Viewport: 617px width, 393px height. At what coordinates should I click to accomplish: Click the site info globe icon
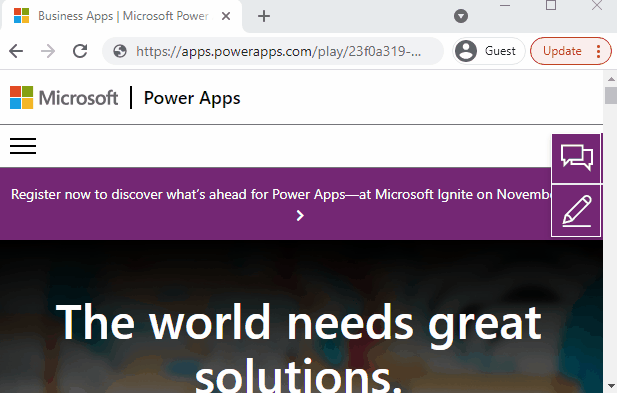point(120,51)
